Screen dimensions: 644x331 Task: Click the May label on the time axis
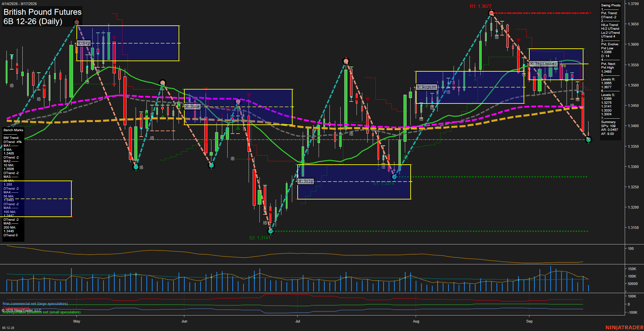(77, 321)
